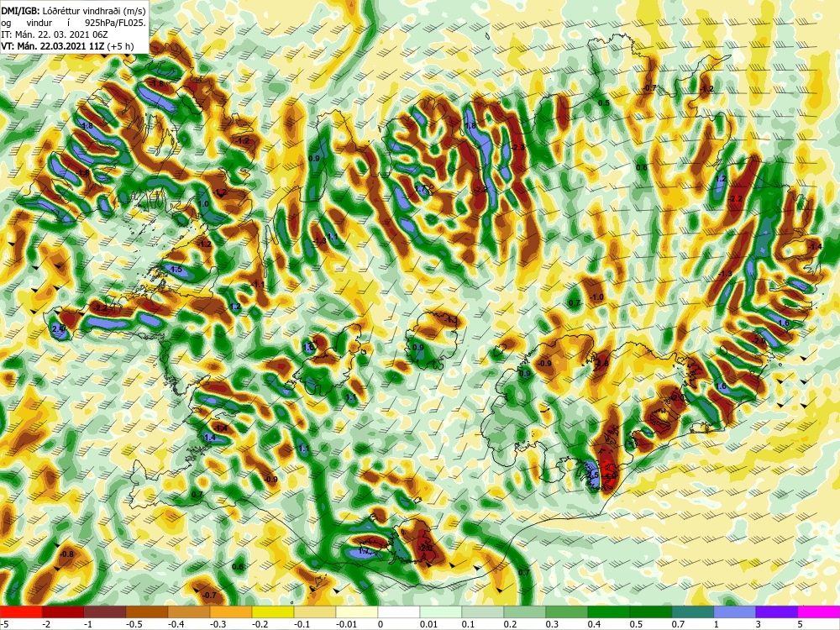
Task: Click the '-4.0' value in the bright red area
Action: click(610, 475)
